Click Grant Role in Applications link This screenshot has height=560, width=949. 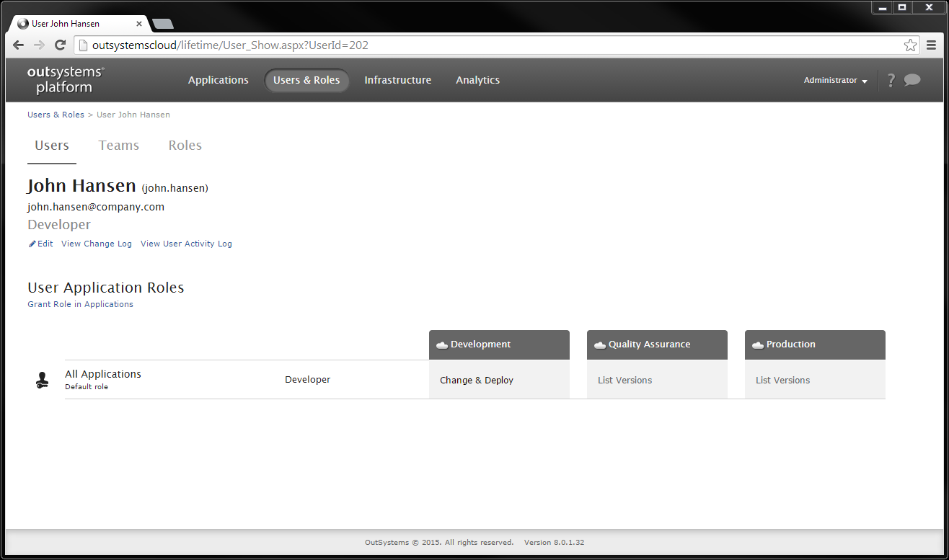[x=80, y=304]
